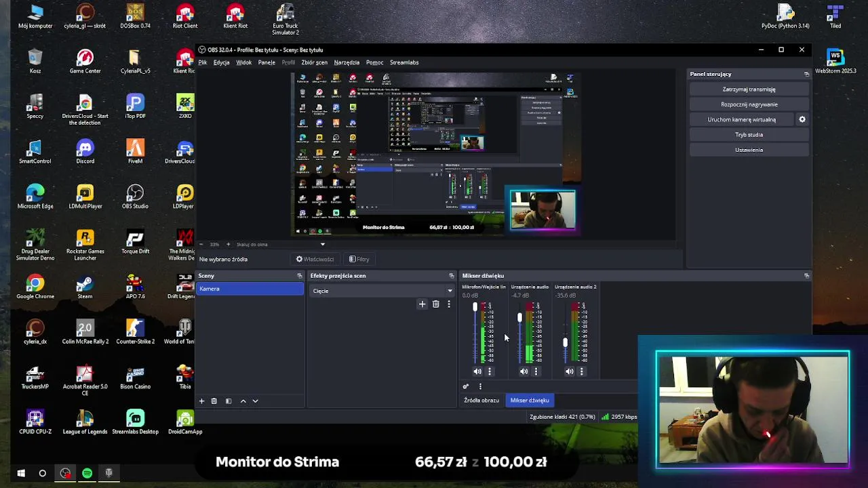Open Google Chrome desktop shortcut
868x488 pixels.
click(35, 287)
